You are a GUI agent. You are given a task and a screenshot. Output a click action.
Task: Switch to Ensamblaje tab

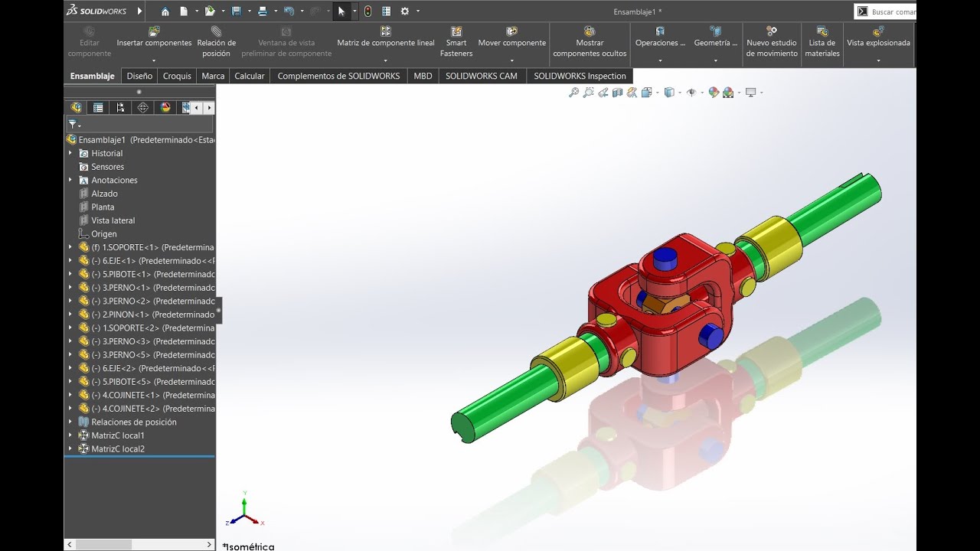[x=93, y=76]
